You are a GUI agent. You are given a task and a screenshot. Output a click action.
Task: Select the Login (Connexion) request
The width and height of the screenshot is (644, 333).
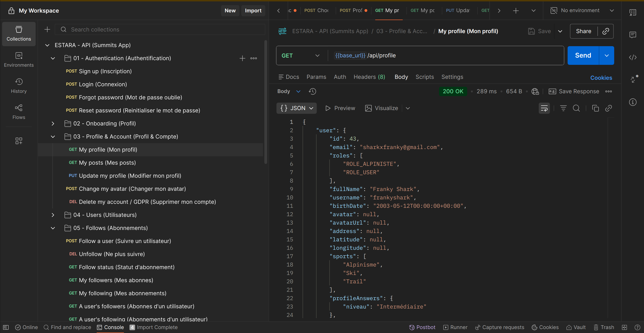(x=103, y=84)
